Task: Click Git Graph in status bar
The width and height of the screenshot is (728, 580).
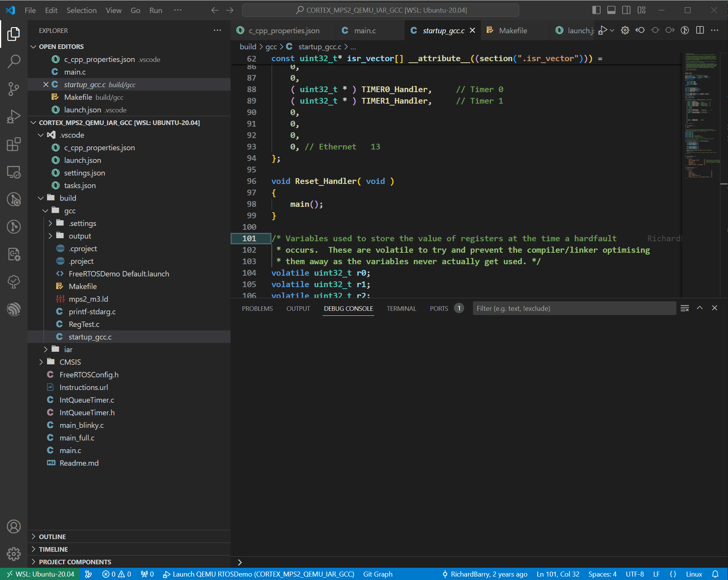Action: pos(378,574)
